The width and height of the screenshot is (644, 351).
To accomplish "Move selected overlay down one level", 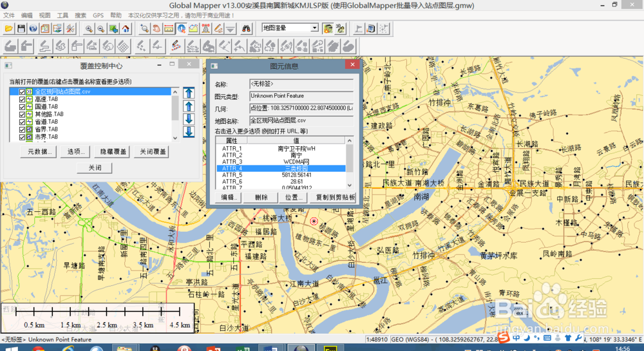I will (x=189, y=119).
